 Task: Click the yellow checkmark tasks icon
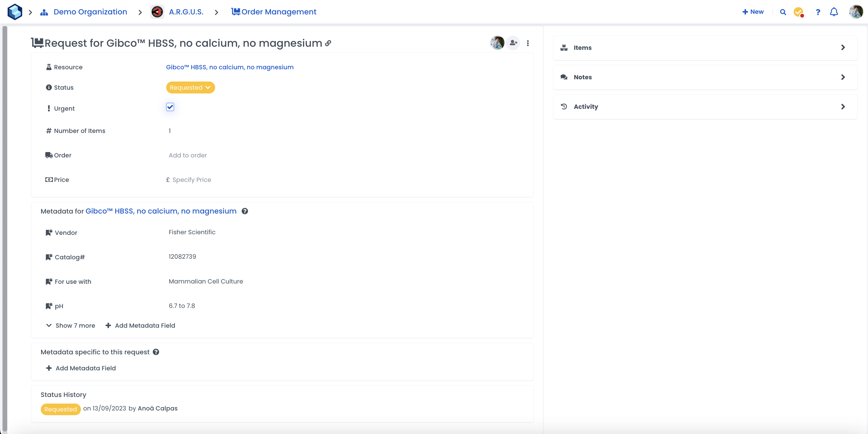point(798,12)
